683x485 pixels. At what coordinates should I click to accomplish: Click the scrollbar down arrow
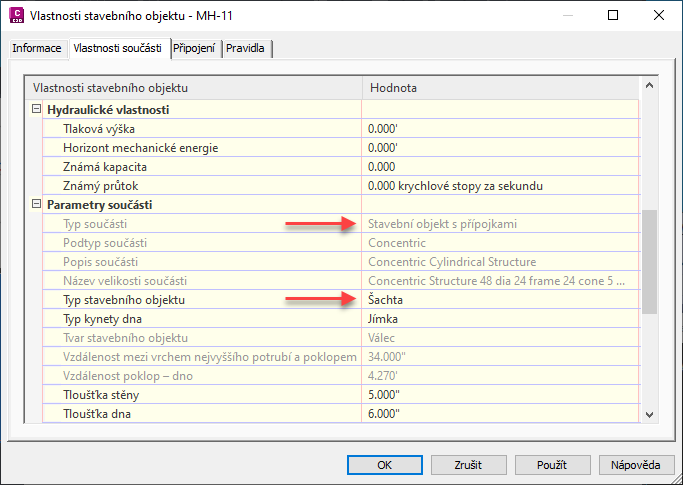649,414
